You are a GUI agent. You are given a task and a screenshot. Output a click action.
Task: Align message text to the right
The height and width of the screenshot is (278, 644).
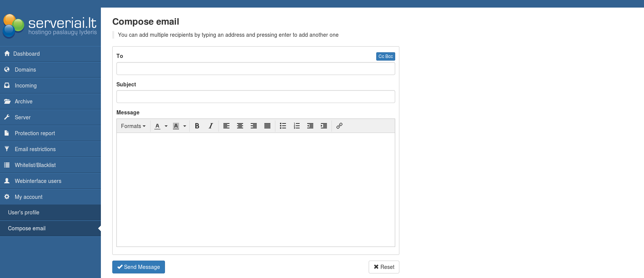coord(254,126)
